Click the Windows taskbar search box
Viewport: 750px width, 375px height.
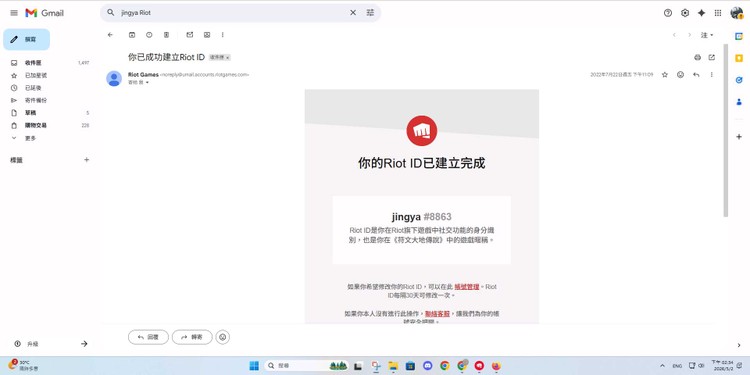(x=306, y=366)
